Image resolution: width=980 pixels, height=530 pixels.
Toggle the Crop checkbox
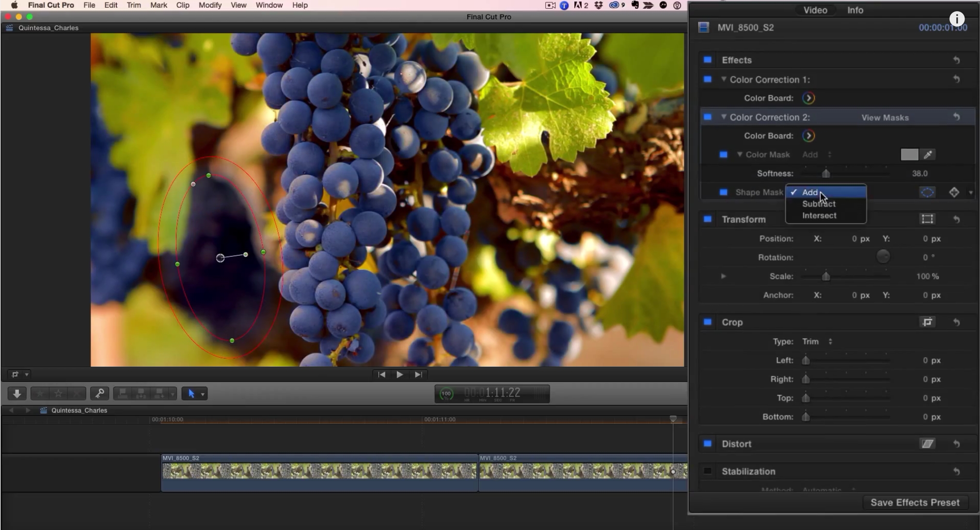[708, 322]
